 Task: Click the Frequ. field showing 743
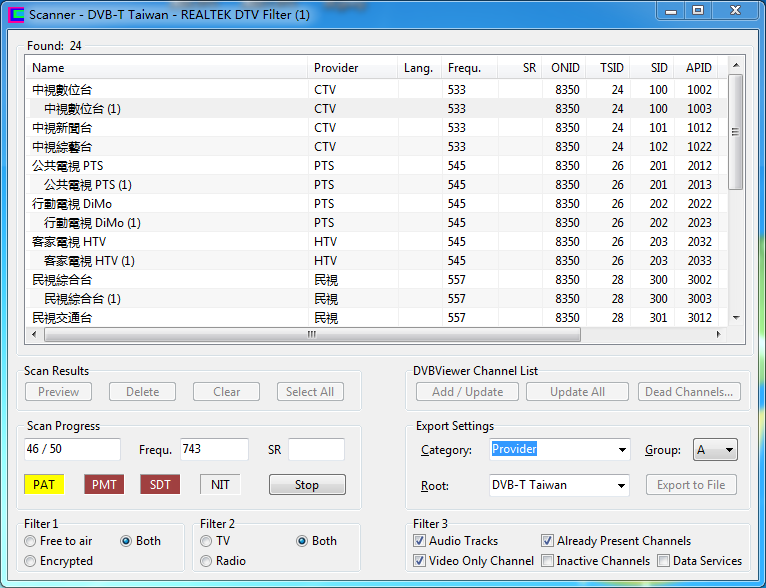click(x=214, y=449)
